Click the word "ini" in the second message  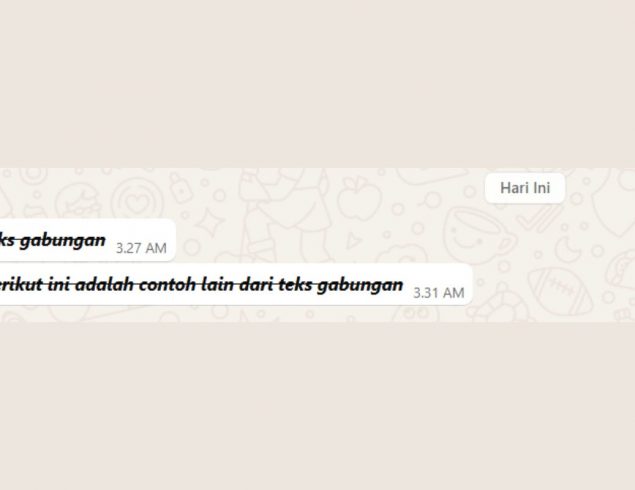pos(59,284)
